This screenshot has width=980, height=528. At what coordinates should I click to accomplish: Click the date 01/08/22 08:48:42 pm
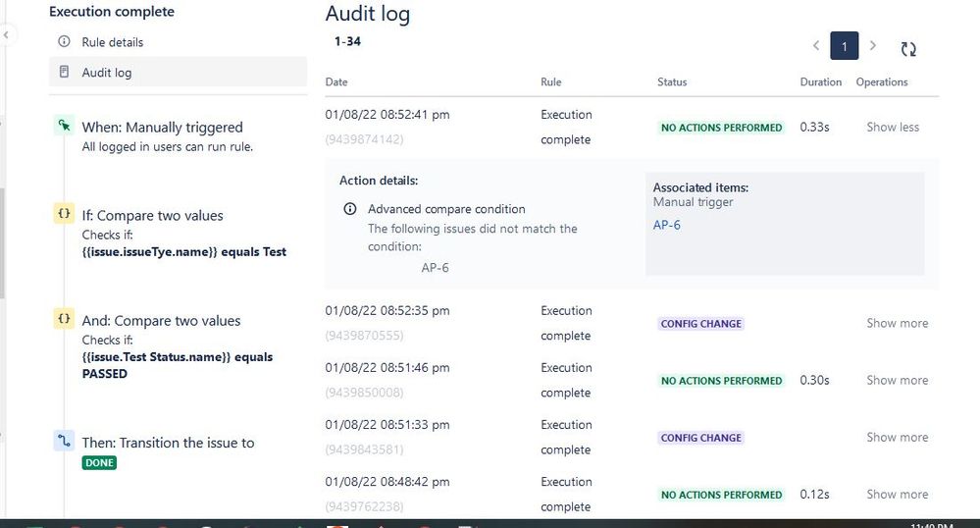[387, 482]
